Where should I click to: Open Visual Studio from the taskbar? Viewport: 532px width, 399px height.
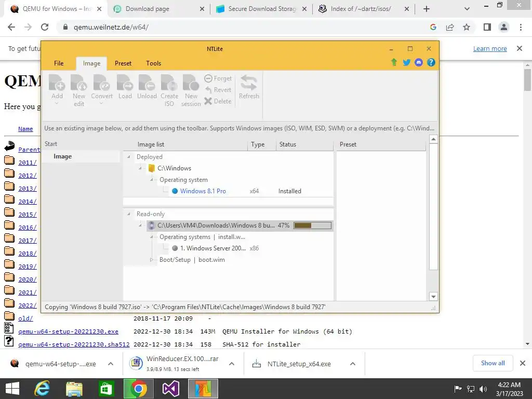pyautogui.click(x=170, y=389)
